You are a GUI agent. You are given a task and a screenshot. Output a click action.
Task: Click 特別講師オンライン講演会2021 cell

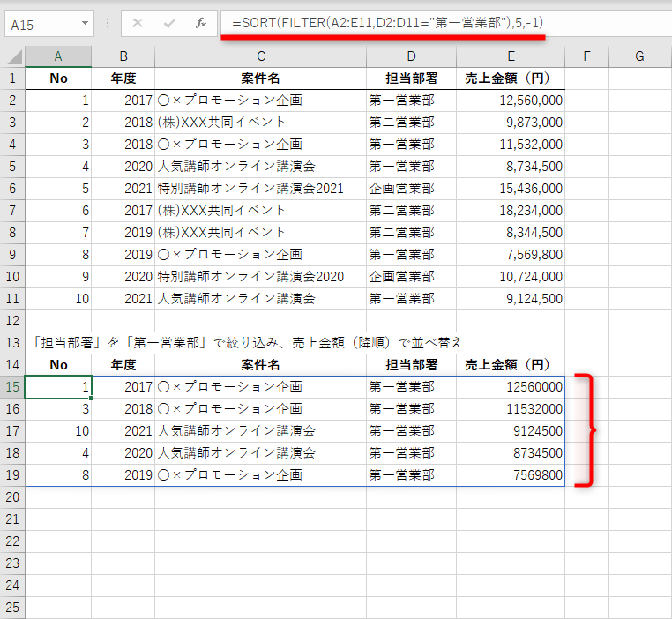coord(260,189)
